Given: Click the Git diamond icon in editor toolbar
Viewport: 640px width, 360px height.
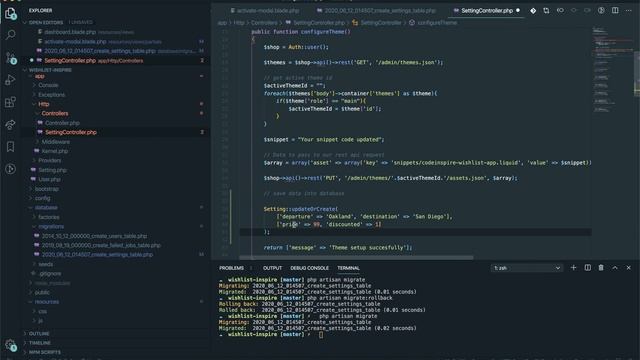Looking at the screenshot, I should pos(533,11).
